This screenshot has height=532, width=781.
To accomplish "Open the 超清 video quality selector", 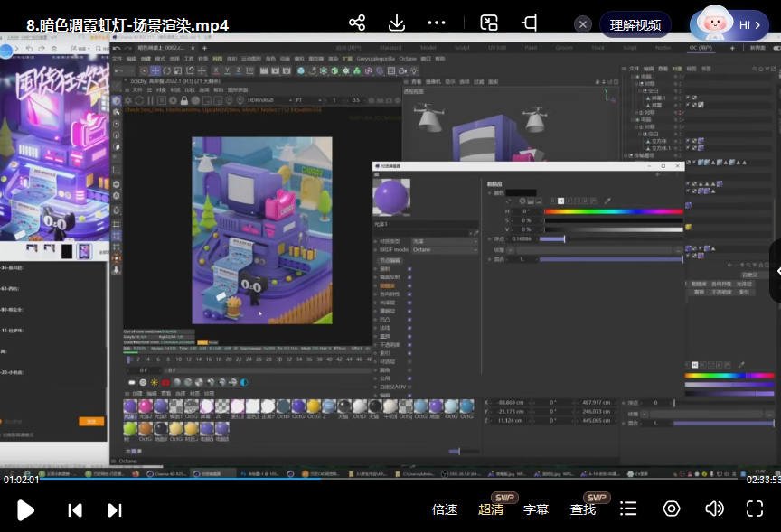I will pyautogui.click(x=491, y=509).
